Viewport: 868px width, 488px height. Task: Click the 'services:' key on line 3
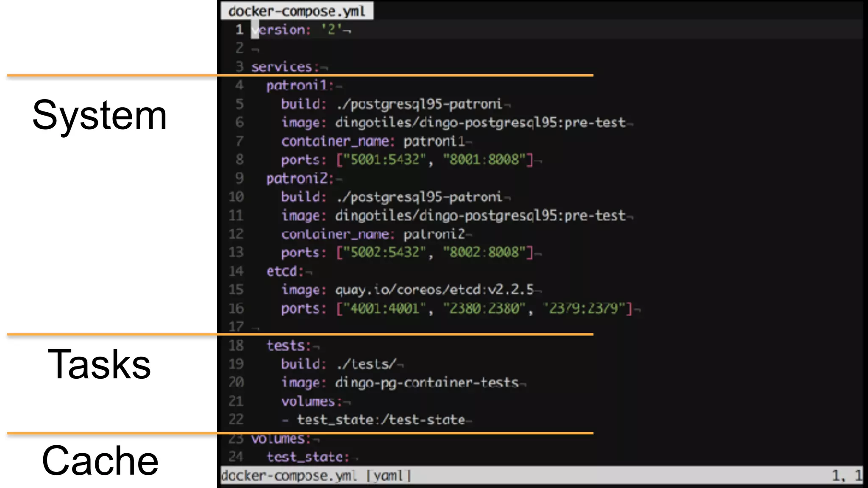[x=285, y=67]
